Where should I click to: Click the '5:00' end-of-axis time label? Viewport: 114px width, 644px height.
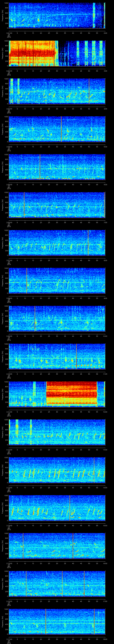coord(105,147)
